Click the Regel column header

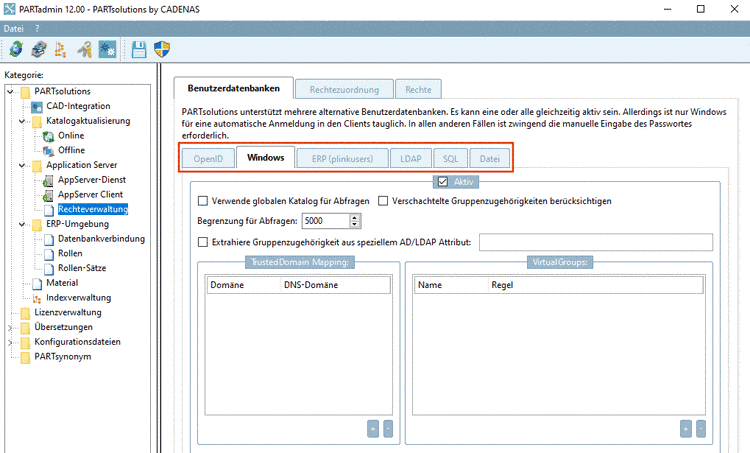(x=596, y=285)
